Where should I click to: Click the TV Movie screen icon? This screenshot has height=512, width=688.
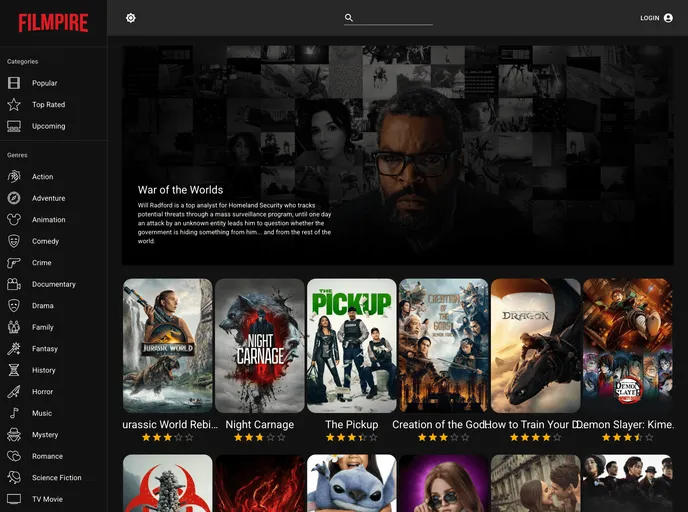pyautogui.click(x=14, y=499)
